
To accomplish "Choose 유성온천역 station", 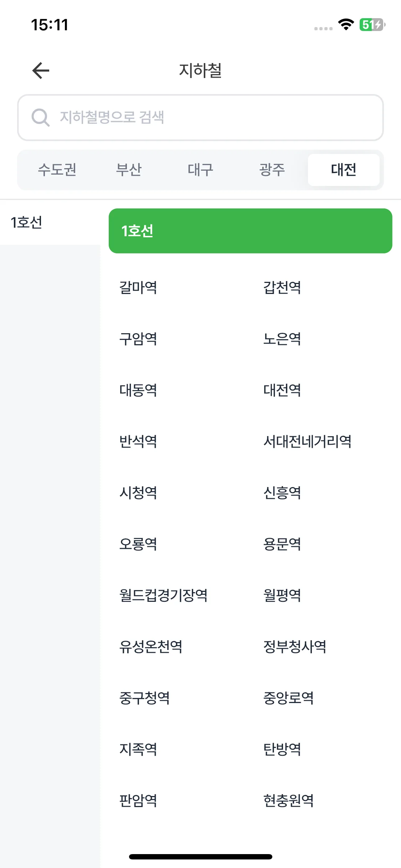I will pyautogui.click(x=151, y=647).
